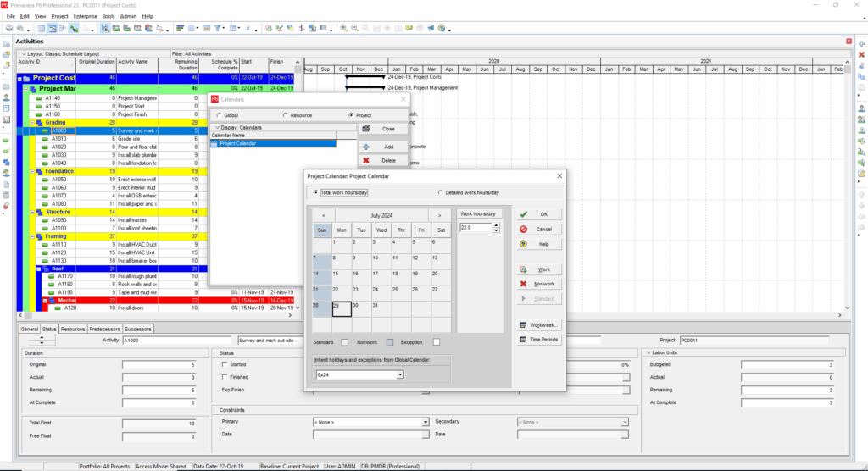This screenshot has height=471, width=868.
Task: Collapse the Grading WBS group
Action: click(33, 123)
